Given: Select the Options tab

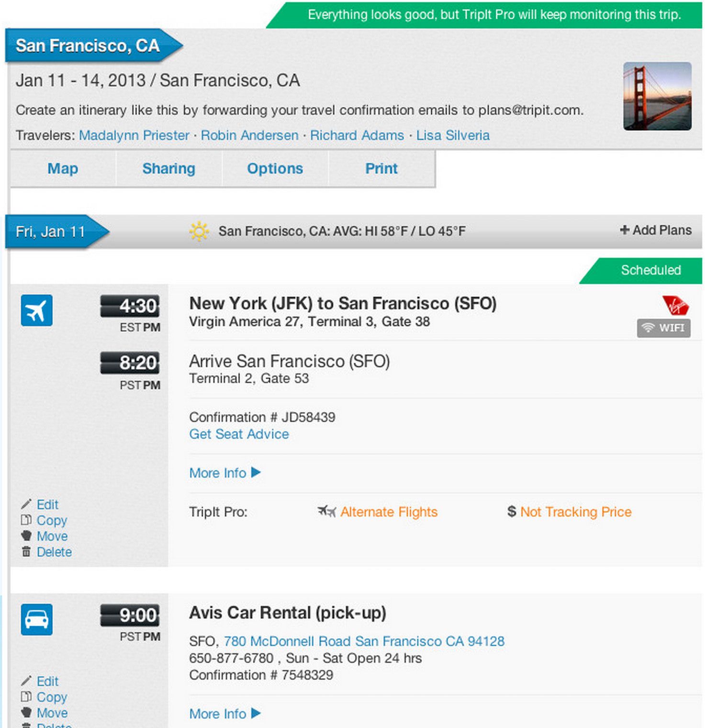Looking at the screenshot, I should (275, 168).
